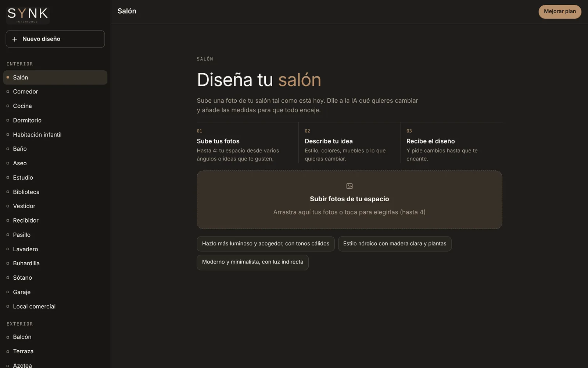Choose Habitación infantil from the list

point(55,135)
